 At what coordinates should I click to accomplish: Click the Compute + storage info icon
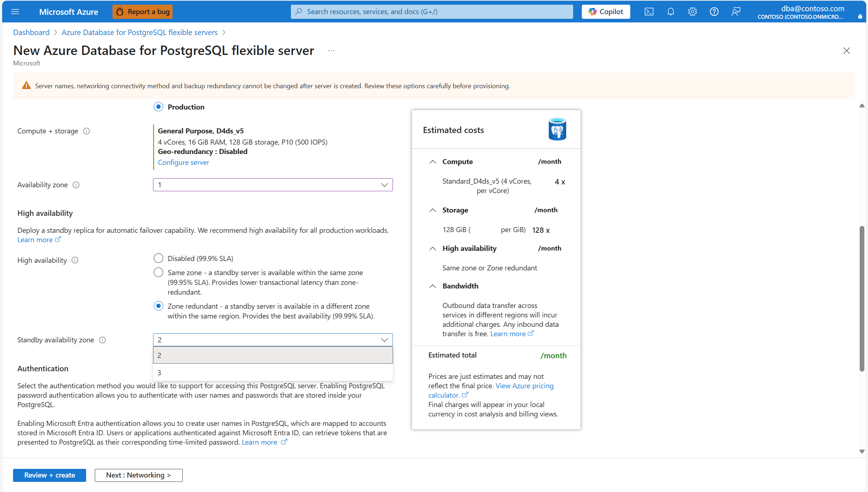[x=86, y=131]
